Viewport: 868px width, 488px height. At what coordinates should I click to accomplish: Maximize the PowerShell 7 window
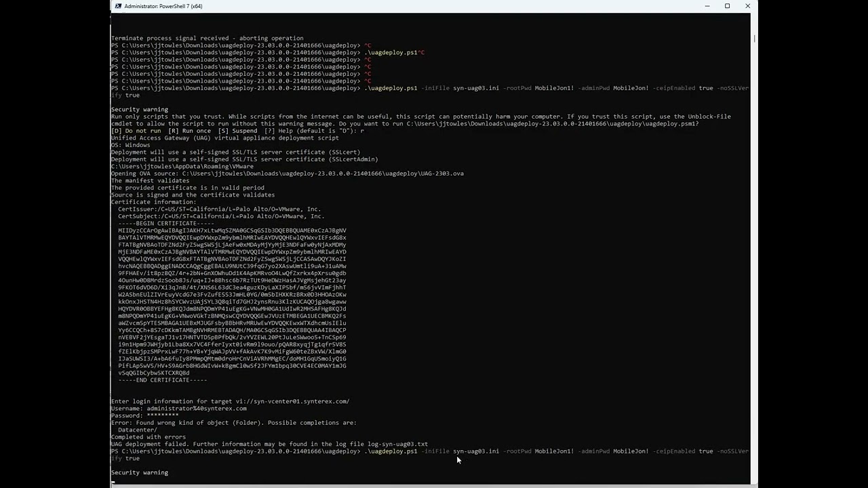point(728,6)
